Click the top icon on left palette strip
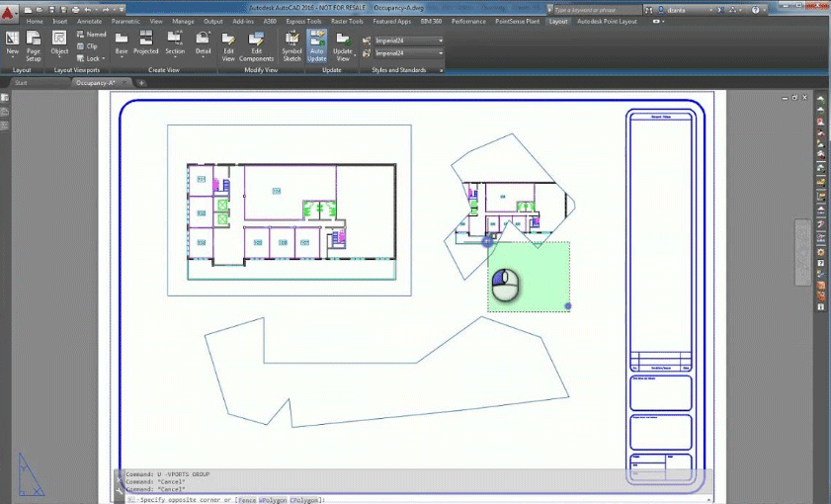 point(4,98)
